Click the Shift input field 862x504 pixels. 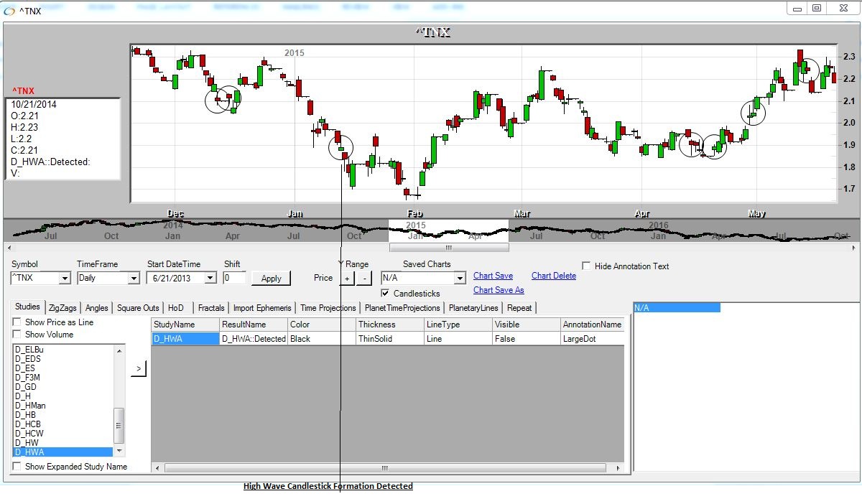point(234,278)
